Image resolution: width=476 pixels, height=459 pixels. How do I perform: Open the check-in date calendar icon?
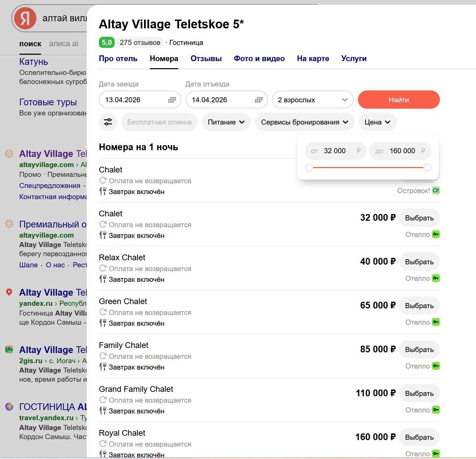tap(172, 100)
